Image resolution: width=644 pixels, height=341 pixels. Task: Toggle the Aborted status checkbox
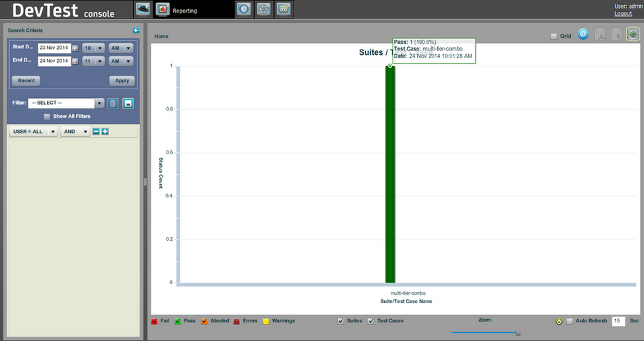coord(204,321)
